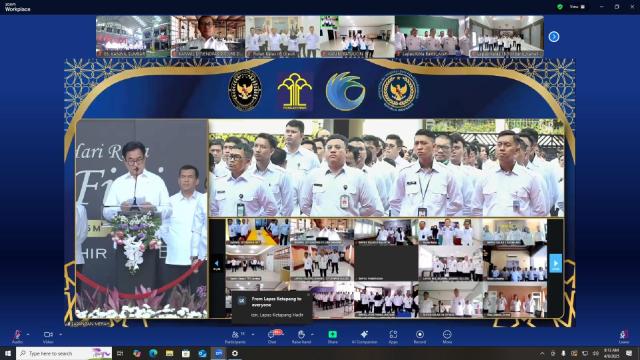
Task: Open the More options menu
Action: tap(447, 336)
